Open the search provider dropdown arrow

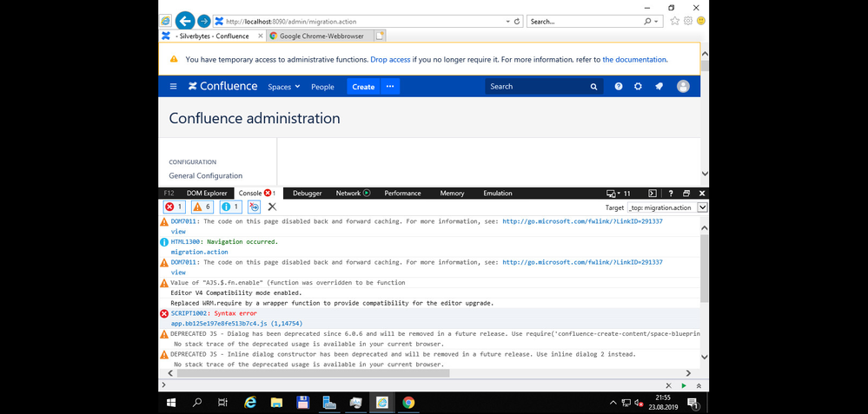pos(657,22)
